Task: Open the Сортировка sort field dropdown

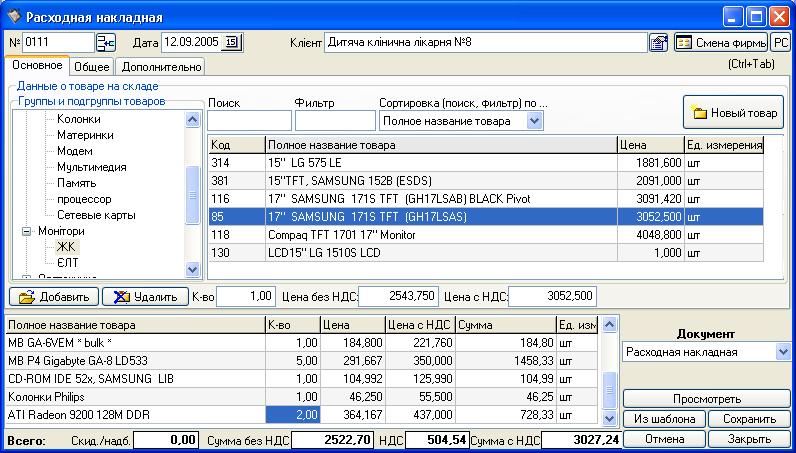Action: [534, 121]
